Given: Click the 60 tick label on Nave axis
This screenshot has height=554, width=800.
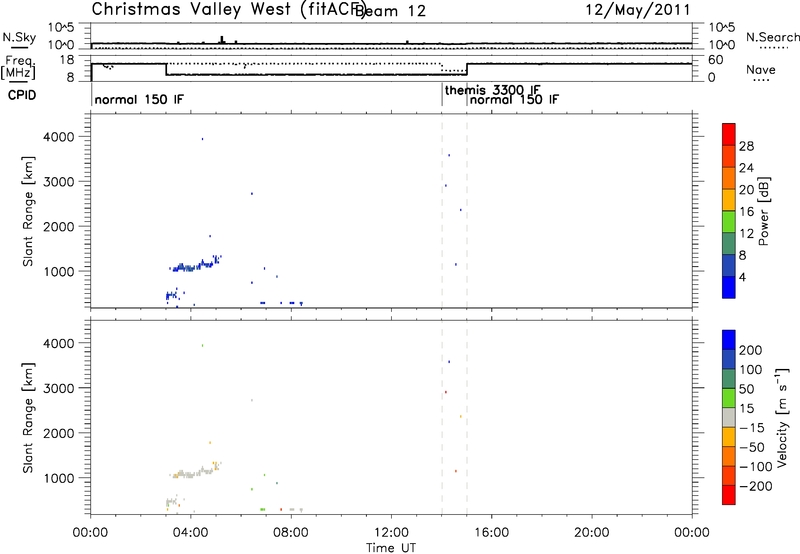Looking at the screenshot, I should (x=716, y=60).
